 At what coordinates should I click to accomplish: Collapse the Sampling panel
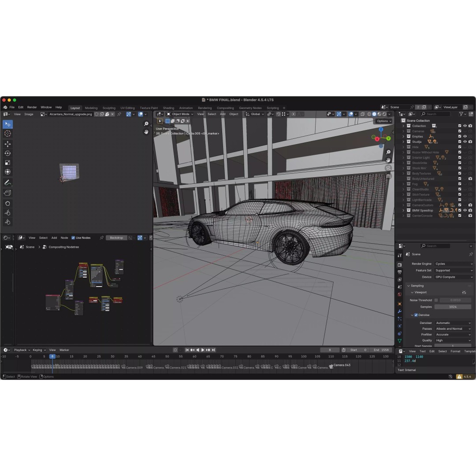[409, 286]
